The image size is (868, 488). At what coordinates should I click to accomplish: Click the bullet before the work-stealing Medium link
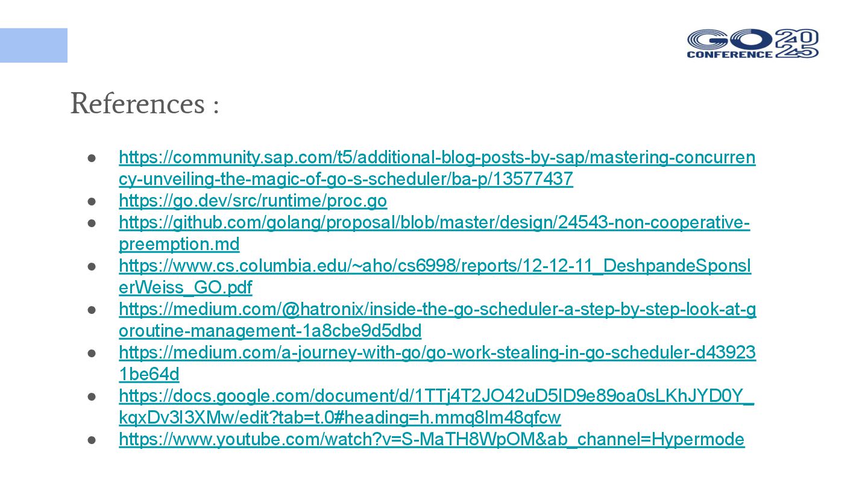pyautogui.click(x=92, y=353)
